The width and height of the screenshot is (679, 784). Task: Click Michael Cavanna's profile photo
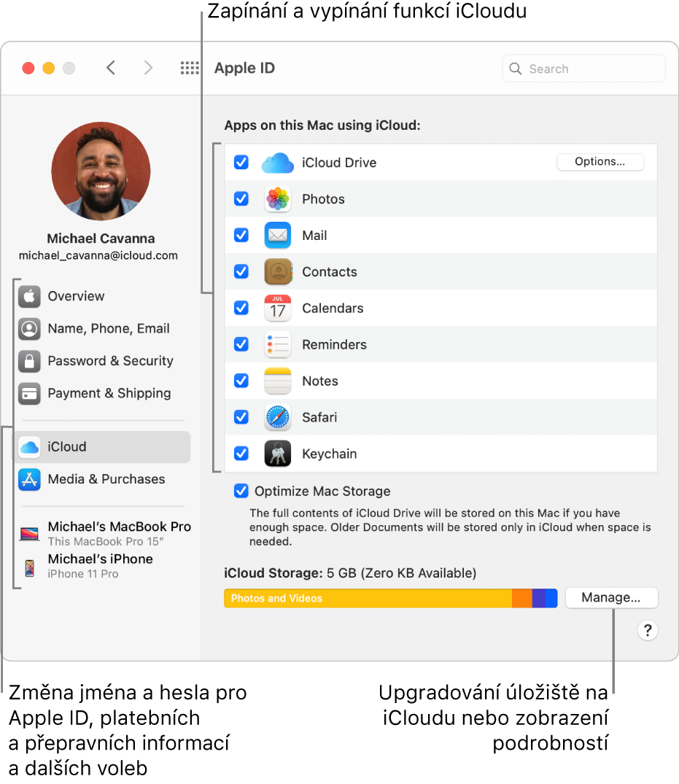(101, 171)
